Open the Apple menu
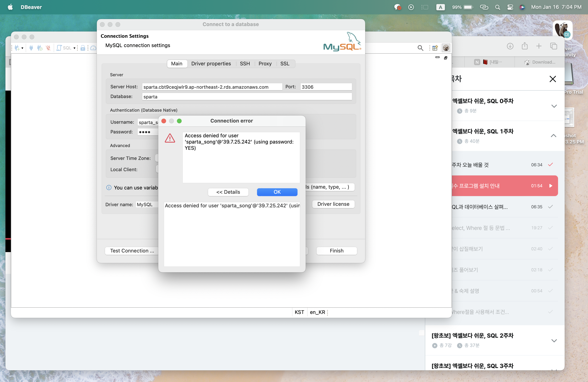Image resolution: width=588 pixels, height=382 pixels. pos(10,7)
